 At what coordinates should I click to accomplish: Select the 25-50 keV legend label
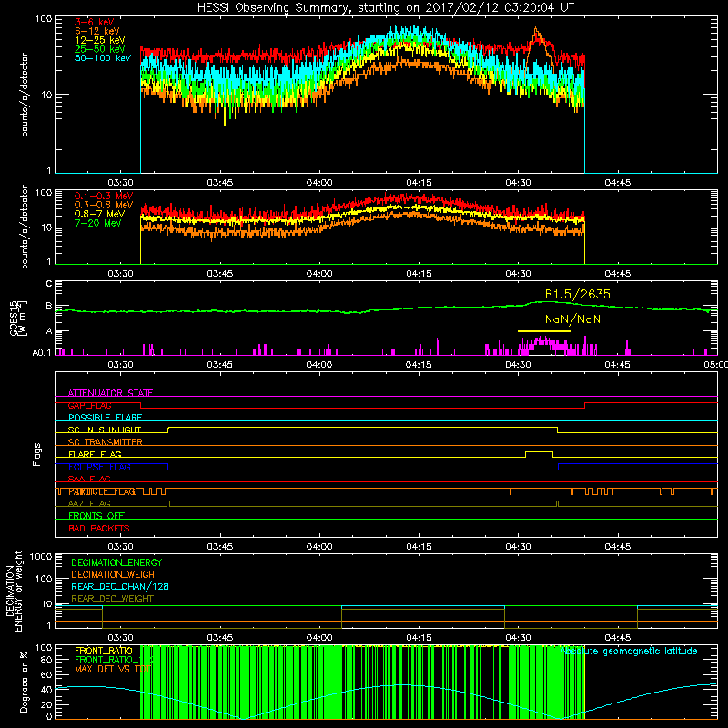(100, 49)
